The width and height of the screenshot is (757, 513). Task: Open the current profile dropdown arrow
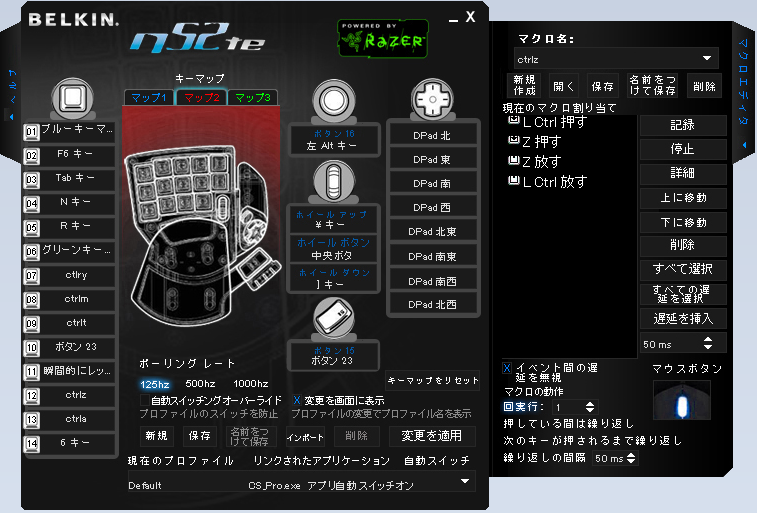coord(464,481)
